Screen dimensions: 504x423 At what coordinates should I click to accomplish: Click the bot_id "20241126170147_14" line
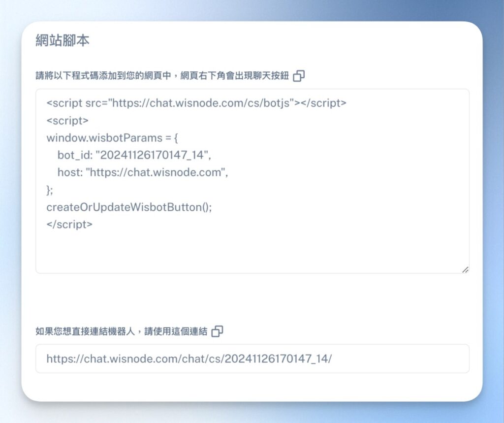134,156
